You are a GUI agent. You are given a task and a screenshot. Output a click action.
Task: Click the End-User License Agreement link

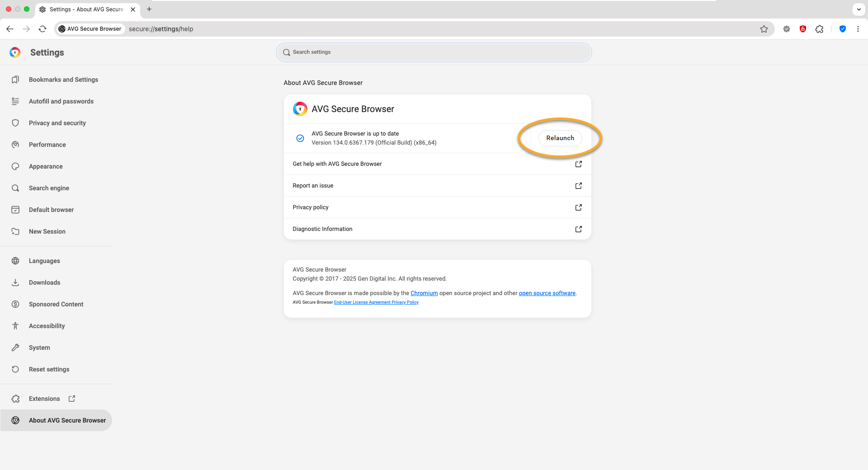(362, 302)
